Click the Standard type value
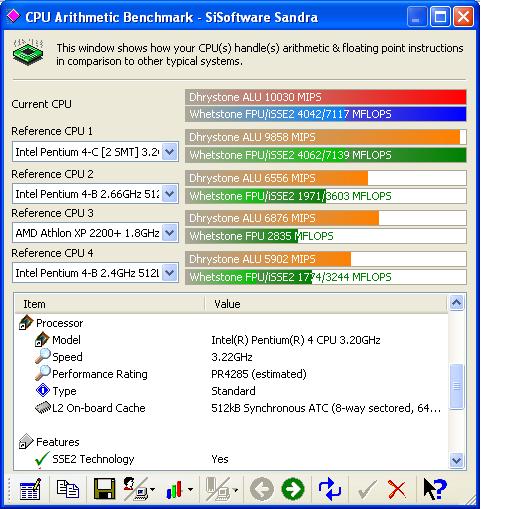This screenshot has width=512, height=509. coord(233,391)
